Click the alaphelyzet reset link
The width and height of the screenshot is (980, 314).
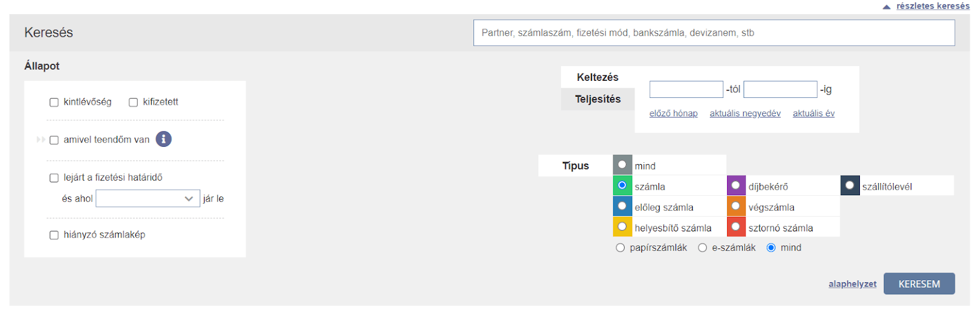(x=852, y=284)
